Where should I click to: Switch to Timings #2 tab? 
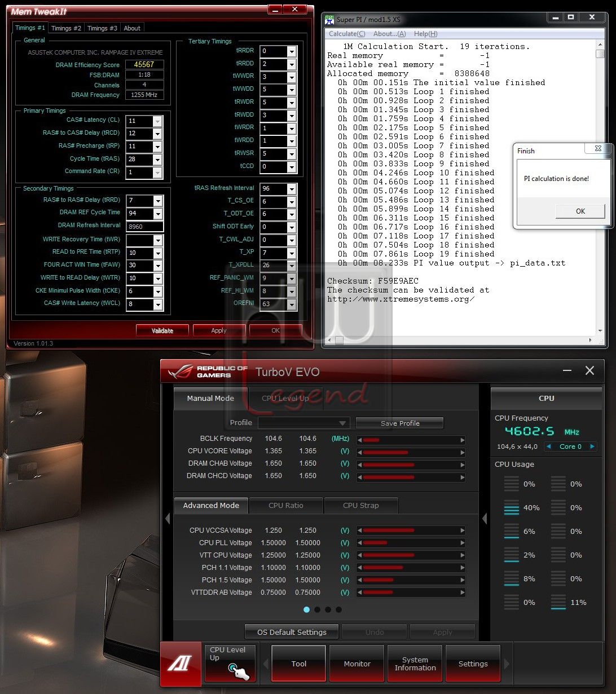[x=66, y=28]
